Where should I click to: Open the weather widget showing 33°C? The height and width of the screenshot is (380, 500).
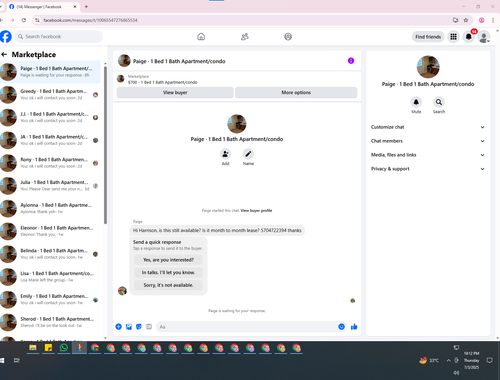click(x=429, y=360)
